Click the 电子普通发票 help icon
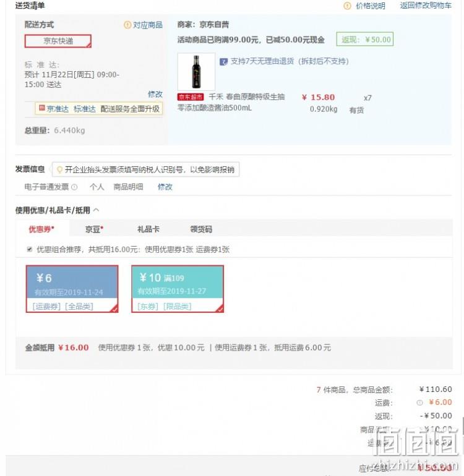Image resolution: width=464 pixels, height=476 pixels. point(74,187)
